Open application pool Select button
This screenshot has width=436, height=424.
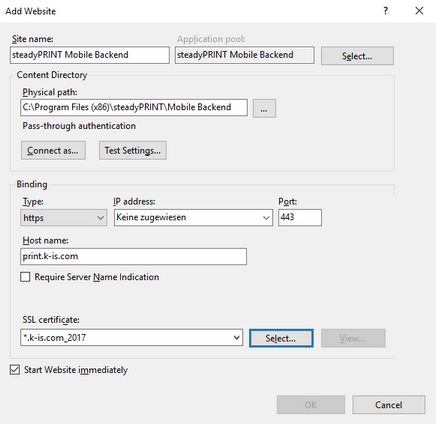pos(357,56)
